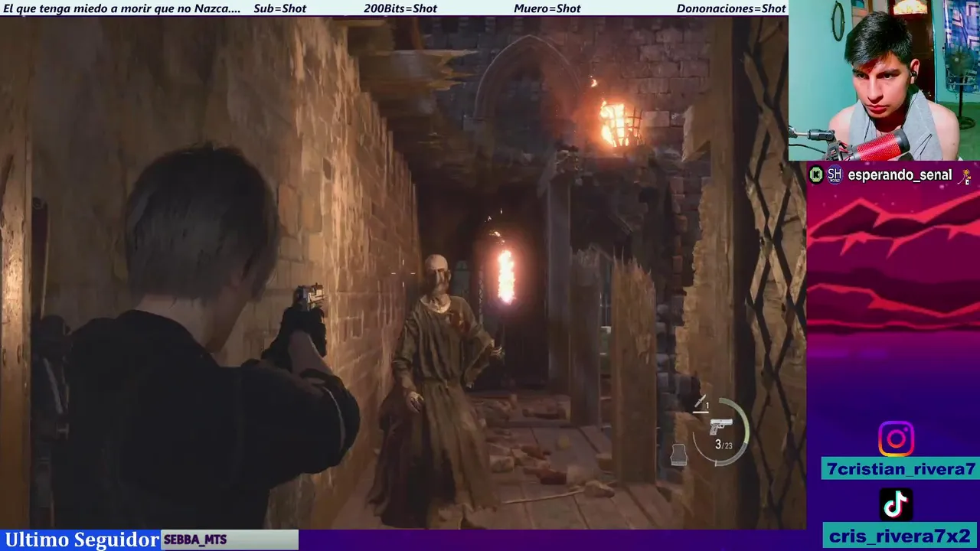Click the purple SH badge icon
This screenshot has height=551, width=980.
835,175
